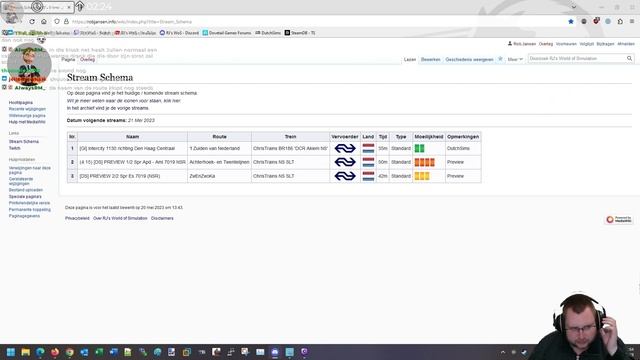Click the magnifier search icon in wiki
Screen dimensions: 640x360
tap(629, 59)
